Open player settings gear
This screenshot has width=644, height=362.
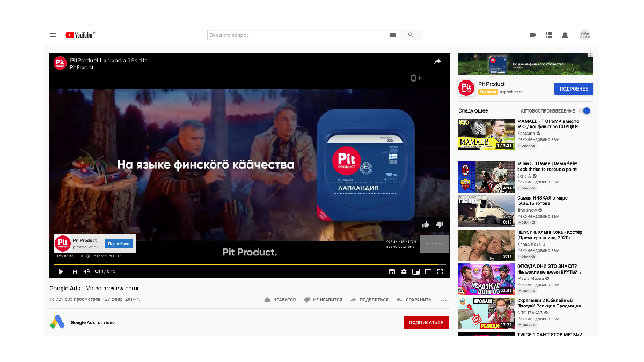(404, 271)
